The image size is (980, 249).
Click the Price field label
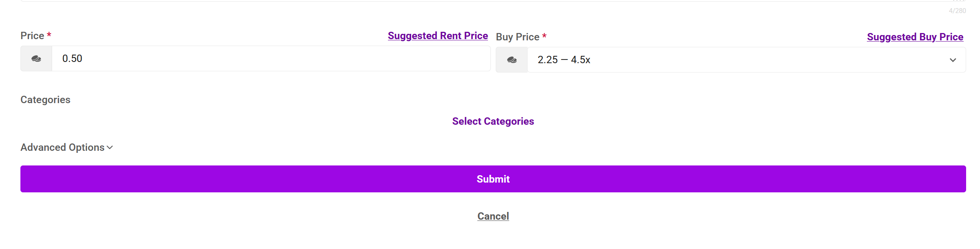coord(32,36)
